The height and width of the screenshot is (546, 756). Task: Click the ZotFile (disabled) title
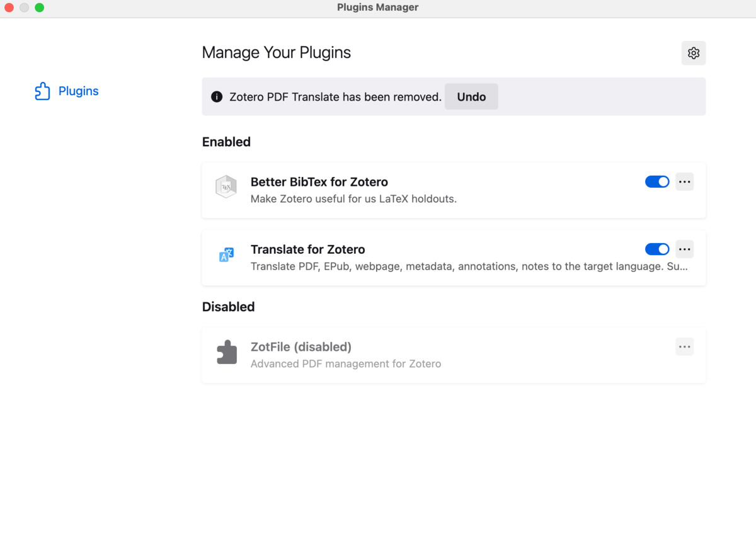301,347
